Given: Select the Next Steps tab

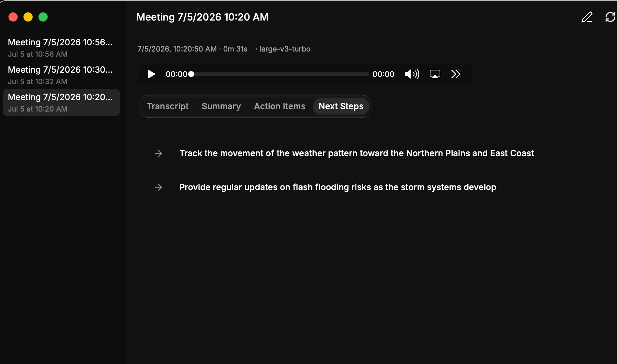Looking at the screenshot, I should pyautogui.click(x=341, y=106).
